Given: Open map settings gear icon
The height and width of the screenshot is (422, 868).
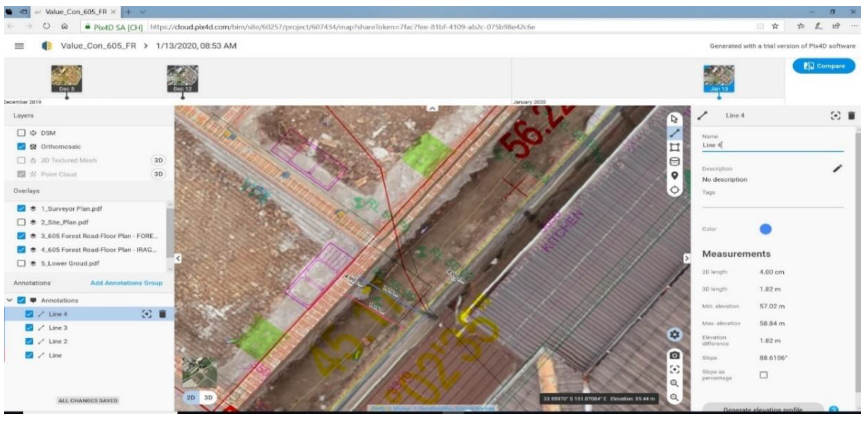Looking at the screenshot, I should [674, 334].
